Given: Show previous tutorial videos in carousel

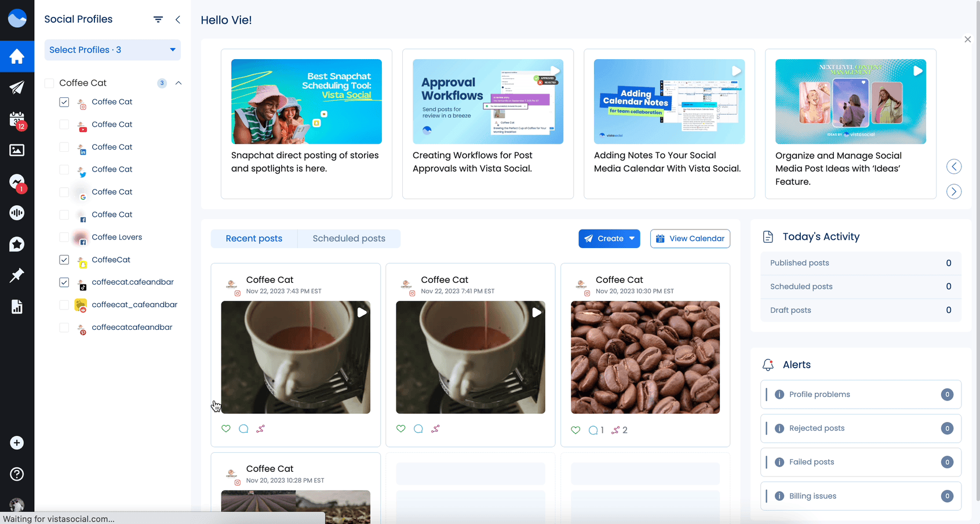Looking at the screenshot, I should [x=954, y=167].
